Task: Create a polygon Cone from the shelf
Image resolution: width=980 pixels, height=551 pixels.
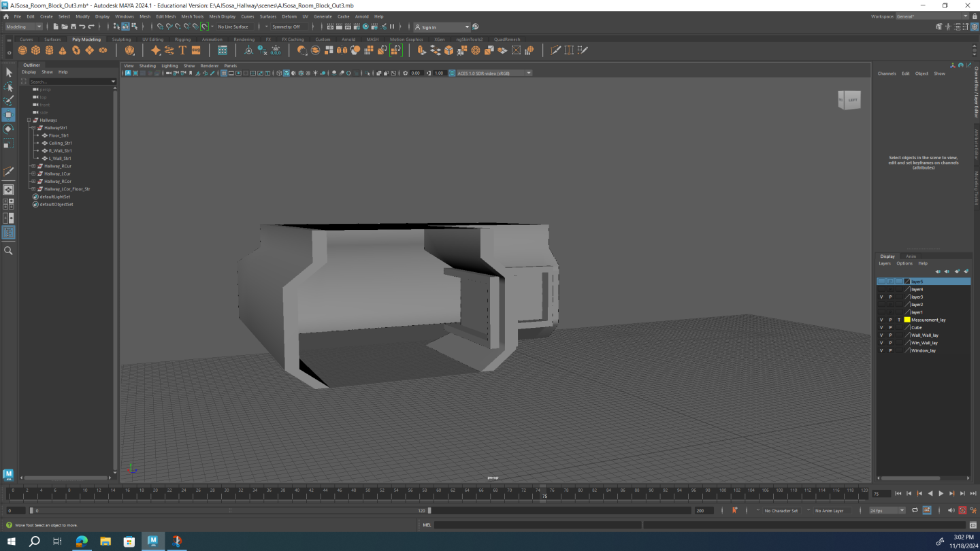Action: [x=63, y=50]
